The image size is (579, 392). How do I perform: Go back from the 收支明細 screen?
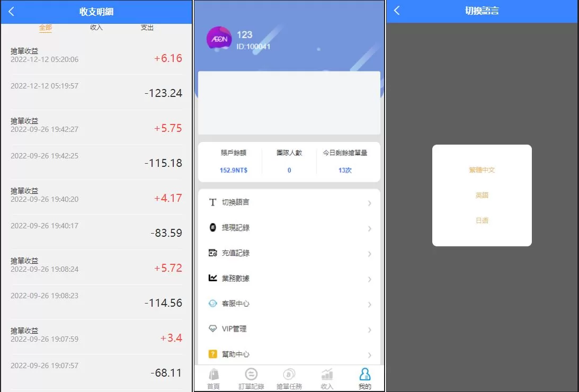(11, 12)
